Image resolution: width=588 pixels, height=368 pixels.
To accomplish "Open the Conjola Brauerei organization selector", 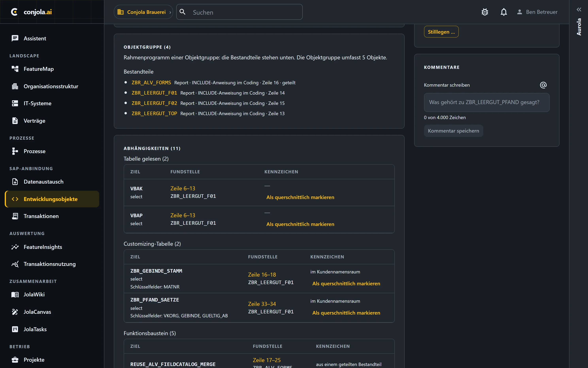I will (143, 12).
